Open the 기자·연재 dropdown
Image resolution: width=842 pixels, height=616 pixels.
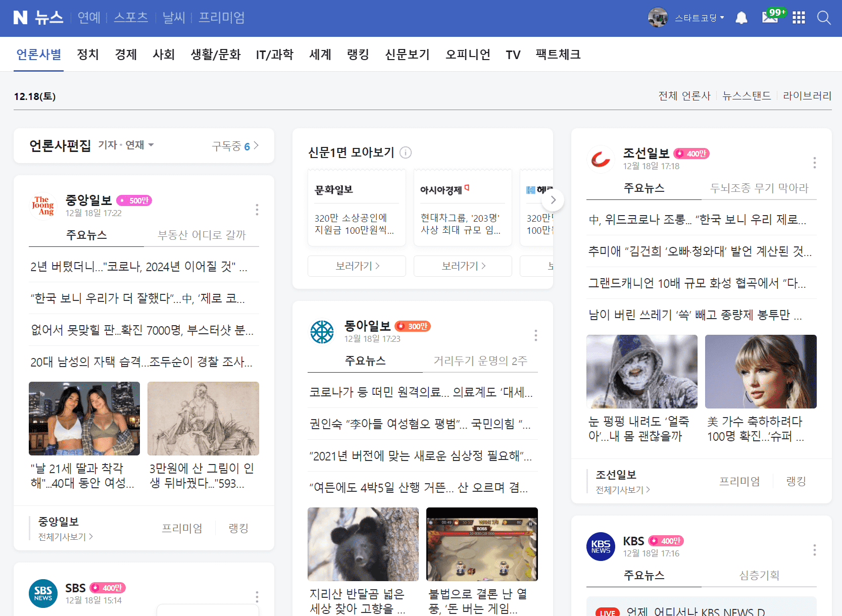point(126,145)
